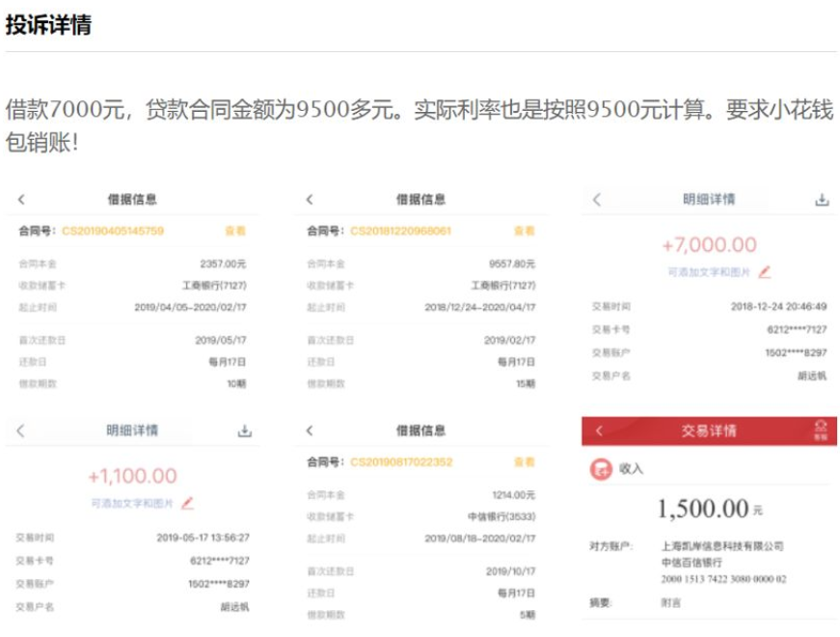This screenshot has height=637, width=840.
Task: Open 查看 link for contract CS20181220968061
Action: tap(524, 231)
